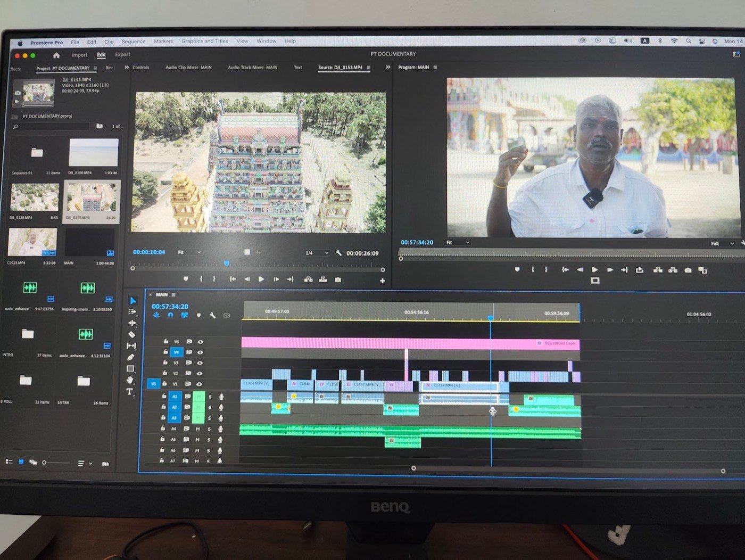Click Program monitor comparison view icon
The width and height of the screenshot is (745, 560).
[703, 270]
